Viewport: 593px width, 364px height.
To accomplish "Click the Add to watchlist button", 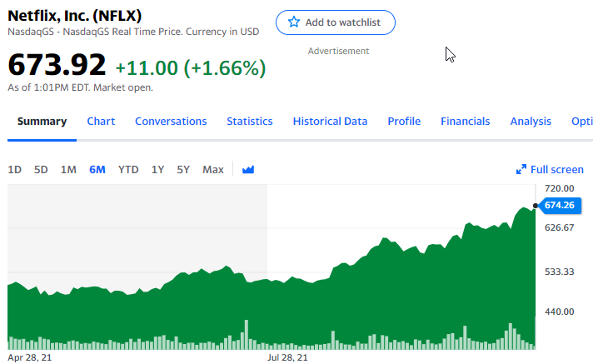I will [336, 22].
